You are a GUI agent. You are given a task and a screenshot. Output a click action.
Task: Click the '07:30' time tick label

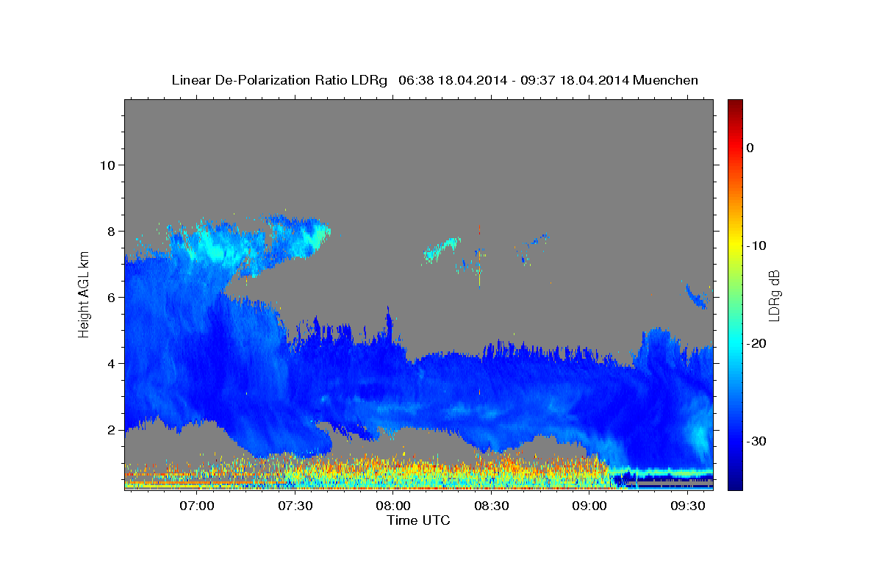point(295,506)
